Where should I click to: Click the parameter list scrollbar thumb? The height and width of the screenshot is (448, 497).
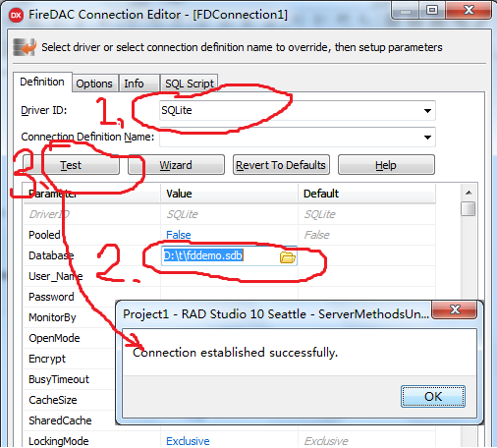[469, 209]
